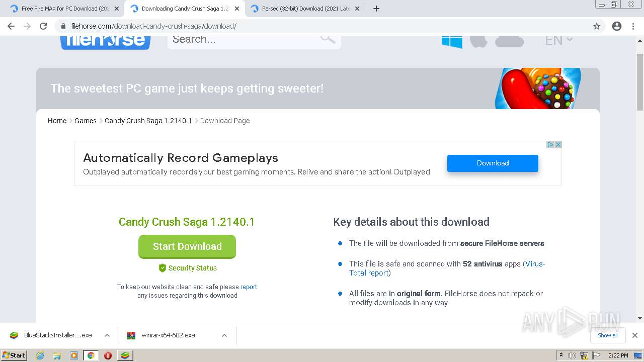The height and width of the screenshot is (362, 644).
Task: Close the downloads bar
Action: tap(635, 335)
